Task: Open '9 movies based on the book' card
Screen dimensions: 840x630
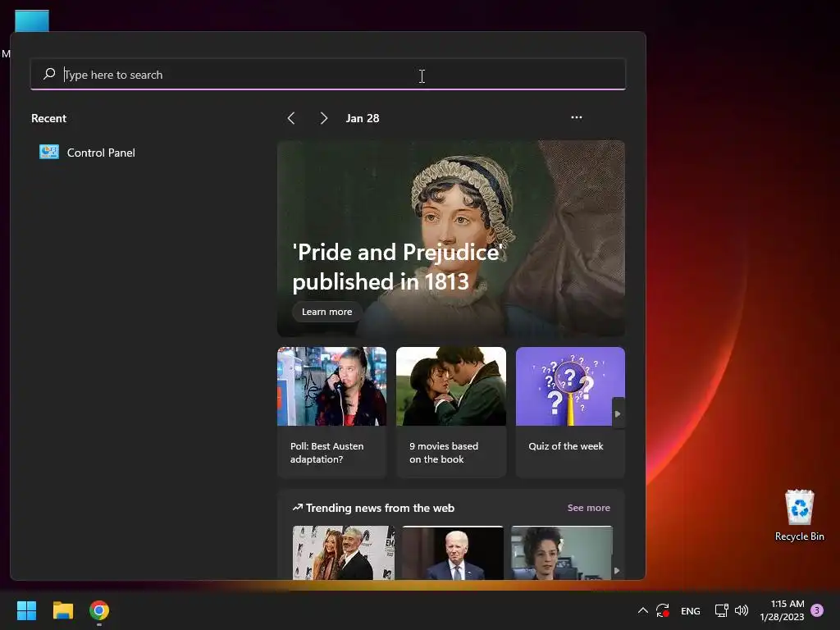Action: click(451, 412)
